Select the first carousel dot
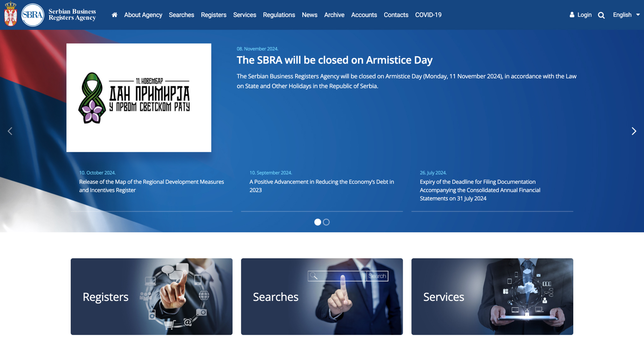Screen dimensions: 644x341 [318, 222]
